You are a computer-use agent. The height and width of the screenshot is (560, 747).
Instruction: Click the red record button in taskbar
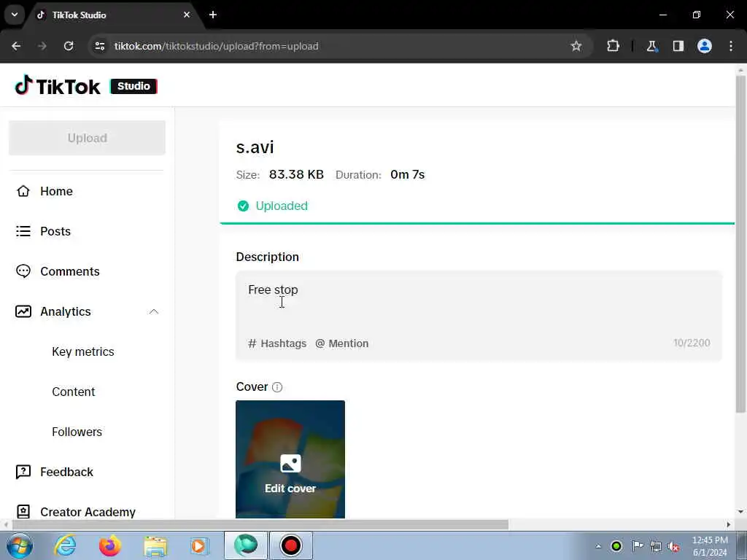(290, 545)
